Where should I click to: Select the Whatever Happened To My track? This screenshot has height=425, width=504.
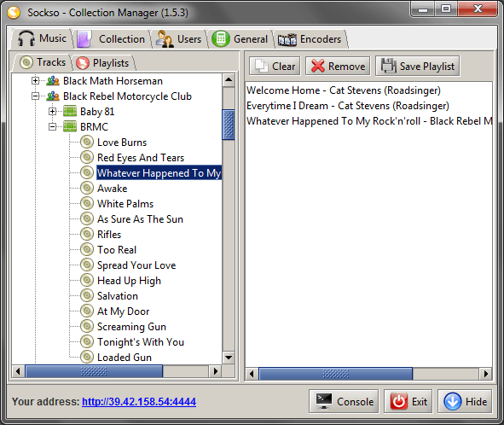click(159, 173)
